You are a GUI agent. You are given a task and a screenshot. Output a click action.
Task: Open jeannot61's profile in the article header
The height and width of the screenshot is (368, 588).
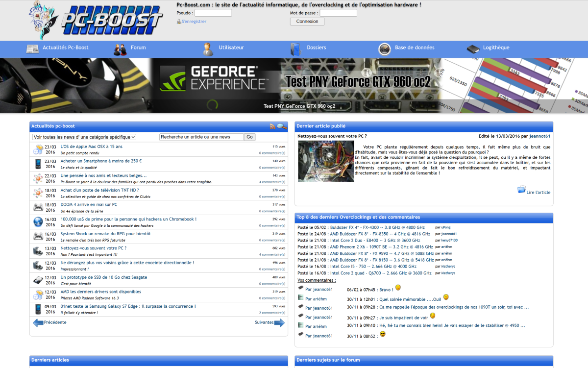[x=540, y=136]
